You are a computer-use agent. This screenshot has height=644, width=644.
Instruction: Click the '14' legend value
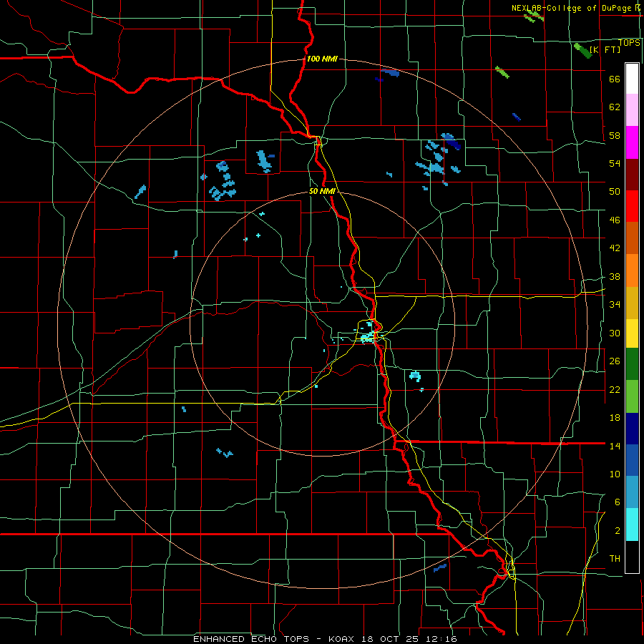pos(615,446)
